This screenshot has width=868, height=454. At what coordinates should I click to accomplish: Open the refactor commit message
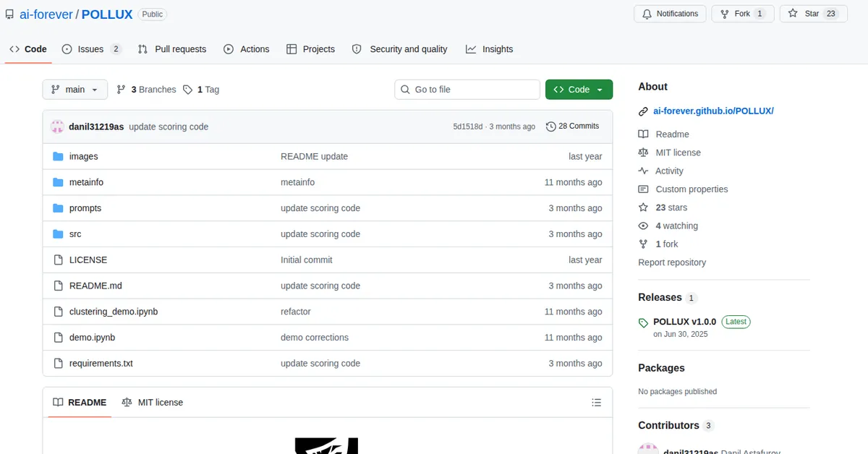(296, 312)
